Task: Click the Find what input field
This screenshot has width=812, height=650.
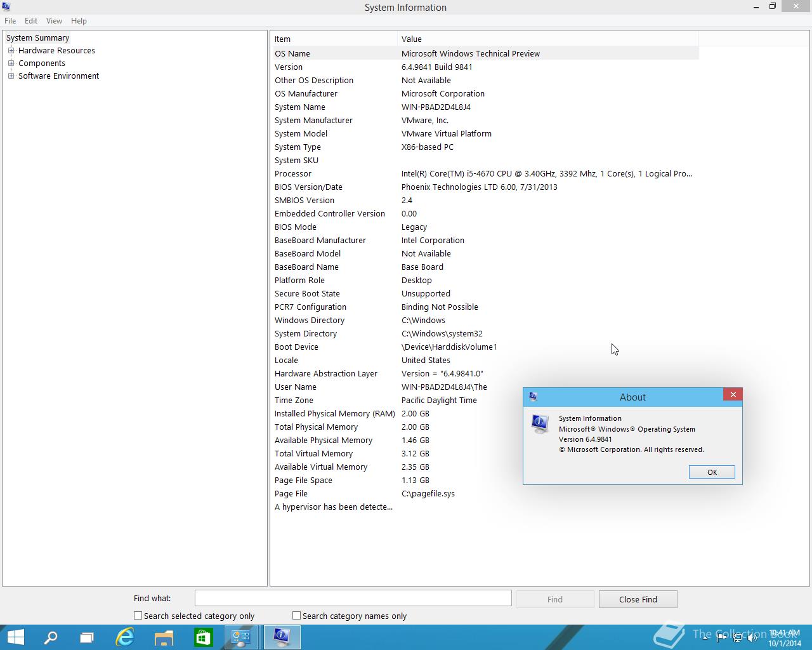Action: click(x=353, y=598)
